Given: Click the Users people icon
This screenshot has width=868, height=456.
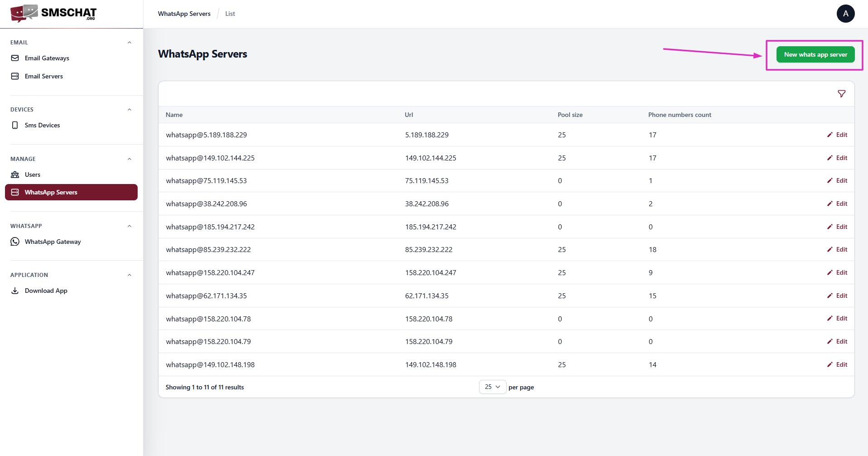Looking at the screenshot, I should click(15, 175).
